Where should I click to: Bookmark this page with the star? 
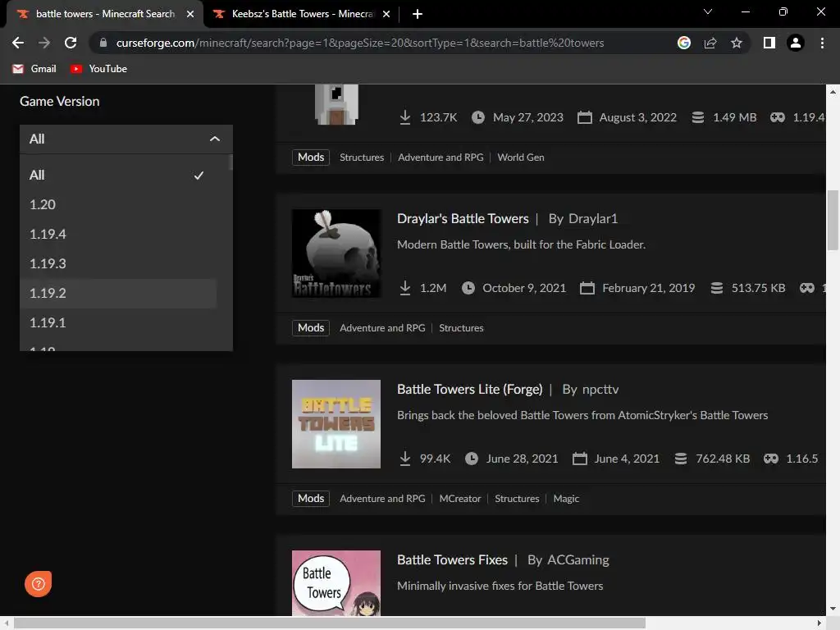[x=737, y=43]
